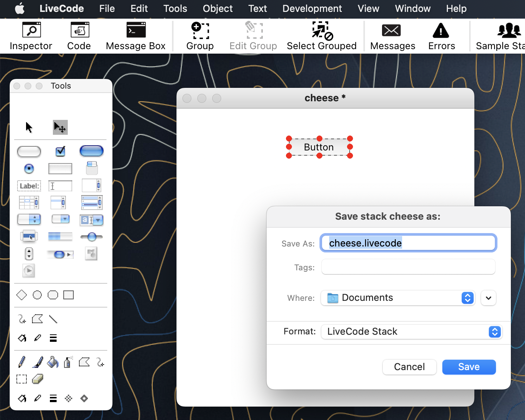Select the paint brush tool
525x420 pixels.
click(37, 362)
